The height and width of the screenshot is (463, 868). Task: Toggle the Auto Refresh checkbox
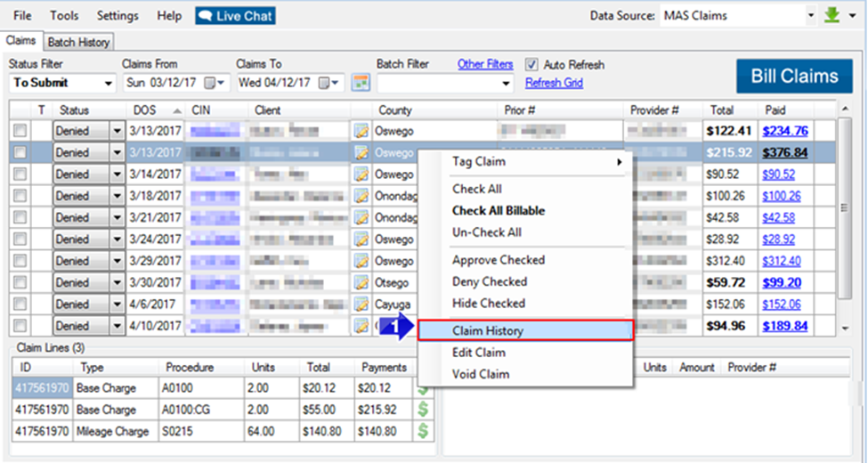click(531, 65)
